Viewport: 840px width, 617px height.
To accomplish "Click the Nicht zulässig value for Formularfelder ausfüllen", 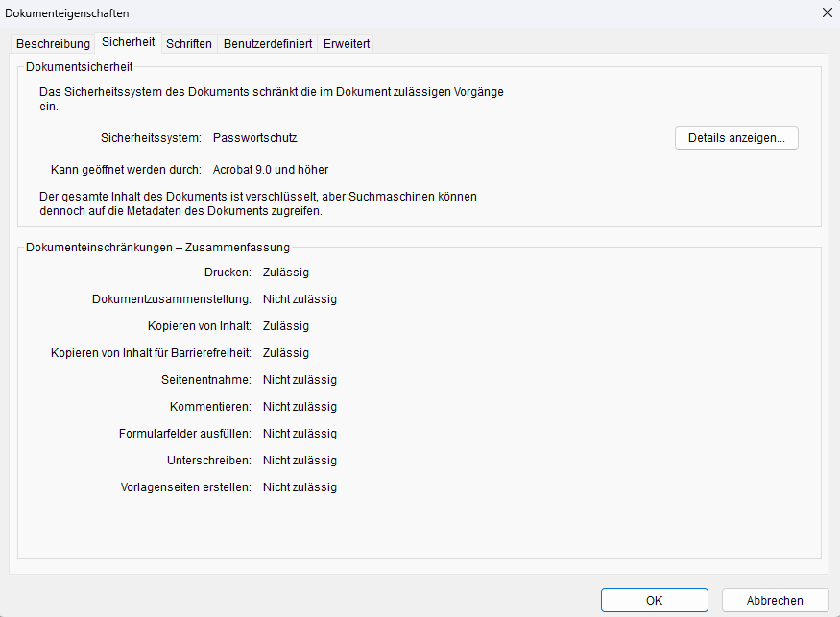I will coord(300,434).
